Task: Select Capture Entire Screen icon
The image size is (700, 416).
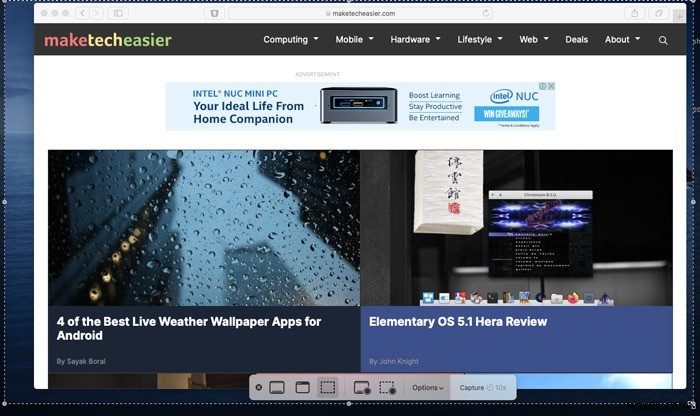Action: [277, 387]
